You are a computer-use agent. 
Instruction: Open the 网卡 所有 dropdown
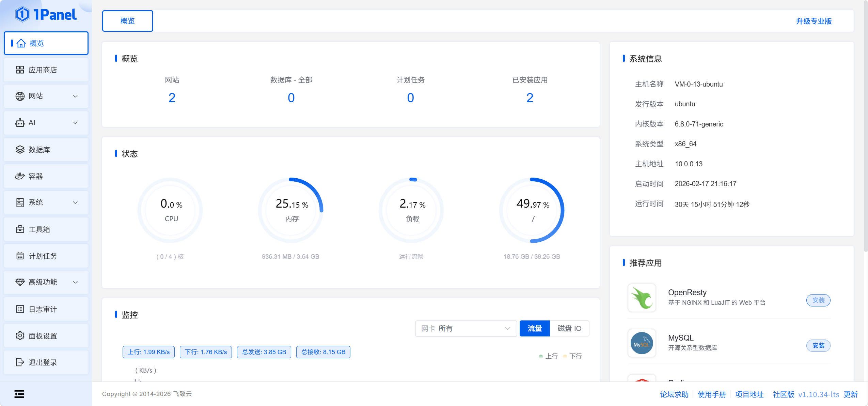[466, 328]
